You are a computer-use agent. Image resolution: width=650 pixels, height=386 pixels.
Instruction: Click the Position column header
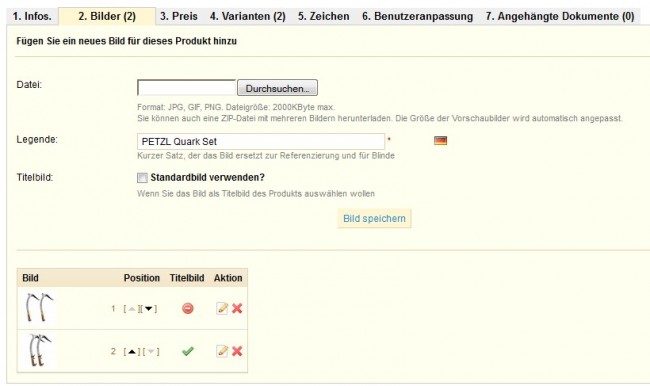click(141, 278)
